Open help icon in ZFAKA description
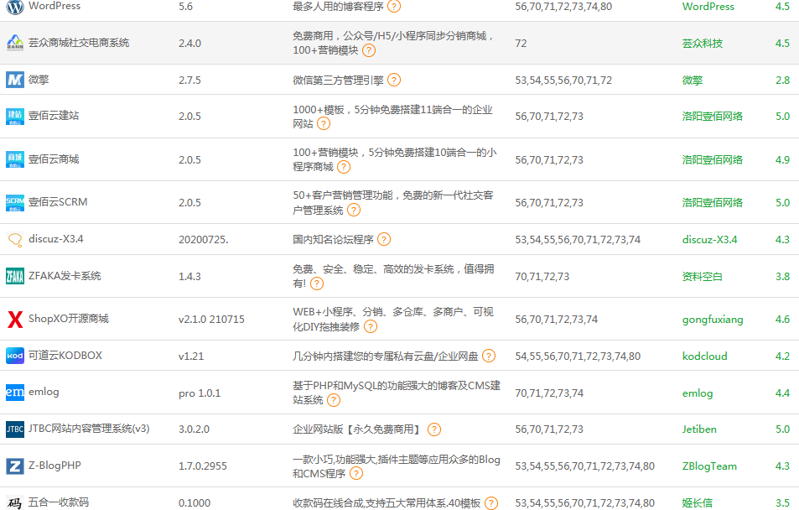The image size is (799, 510). [317, 284]
